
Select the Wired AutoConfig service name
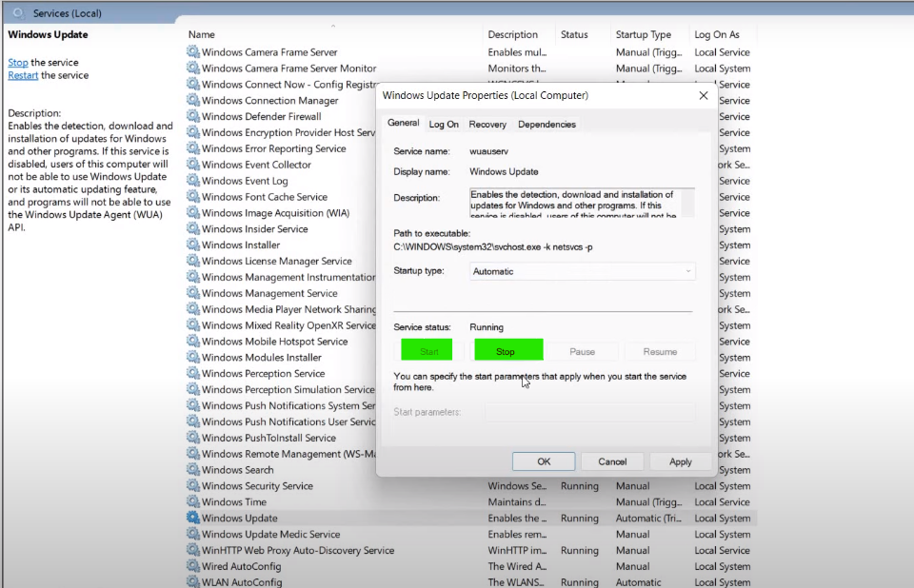pos(241,566)
